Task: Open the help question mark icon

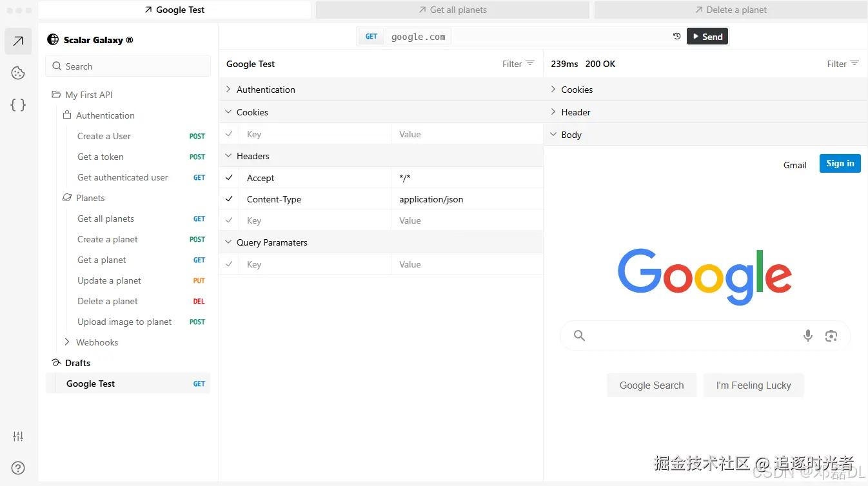Action: pyautogui.click(x=18, y=468)
